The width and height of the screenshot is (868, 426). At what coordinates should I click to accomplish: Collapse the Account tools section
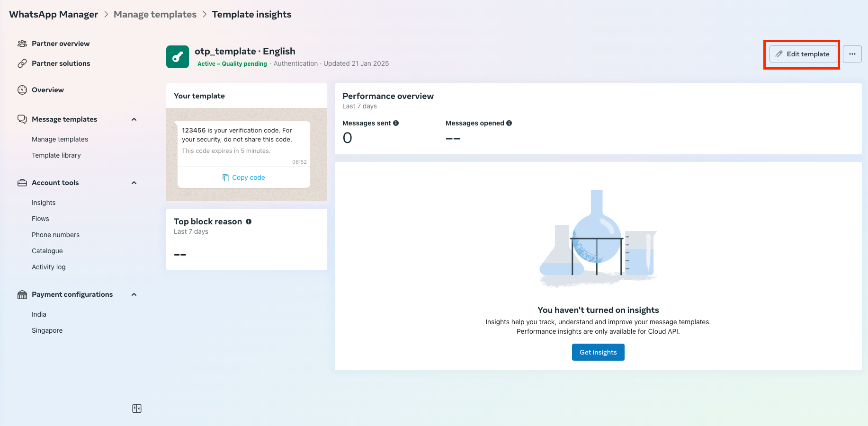(x=134, y=183)
